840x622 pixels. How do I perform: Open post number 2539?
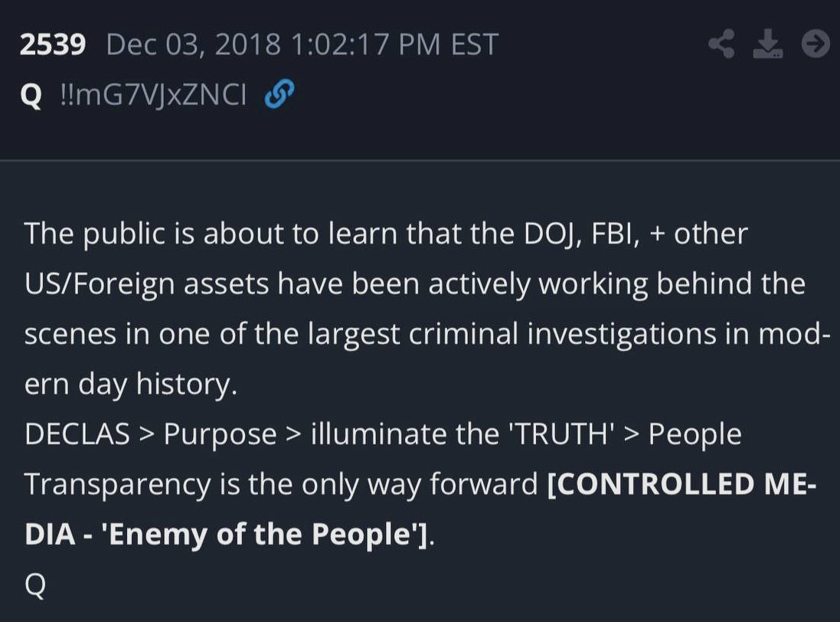click(x=52, y=45)
